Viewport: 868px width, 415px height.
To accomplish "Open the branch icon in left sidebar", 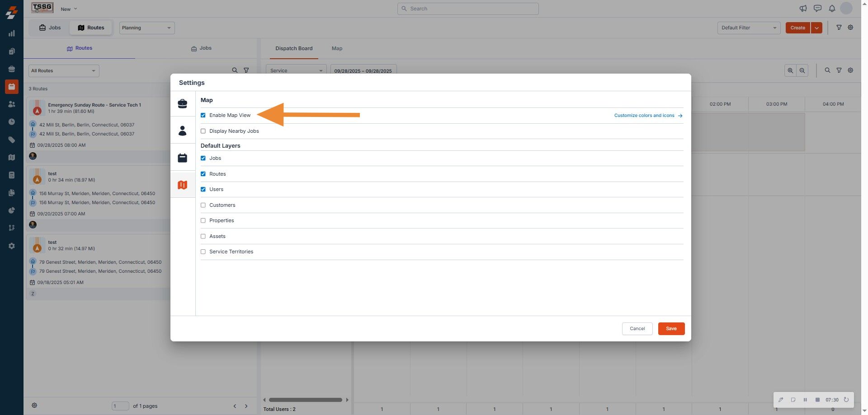I will (12, 228).
